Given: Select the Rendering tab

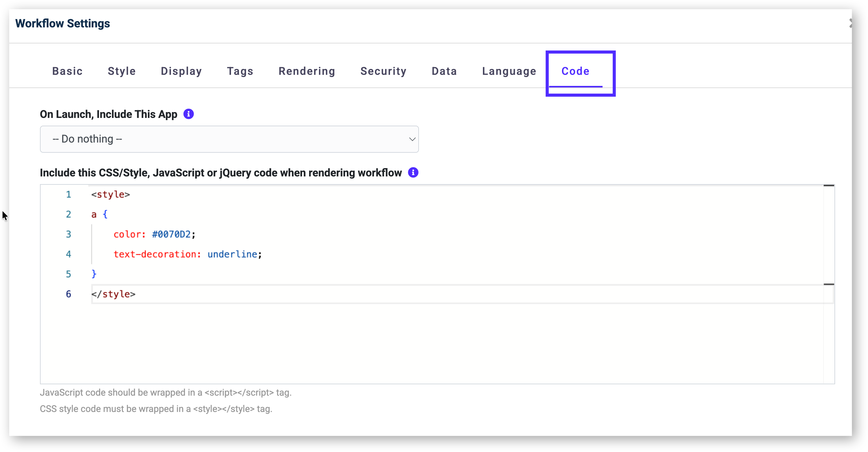Looking at the screenshot, I should [307, 71].
